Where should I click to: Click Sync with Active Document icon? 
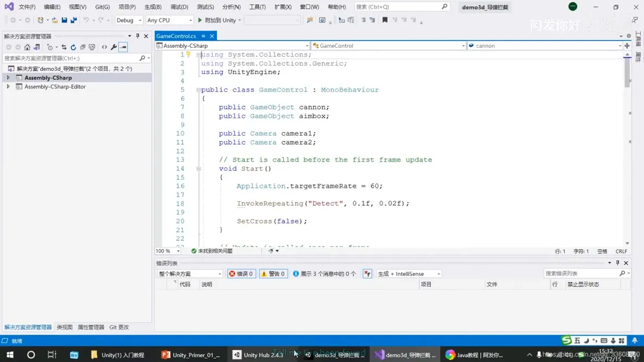(64, 47)
